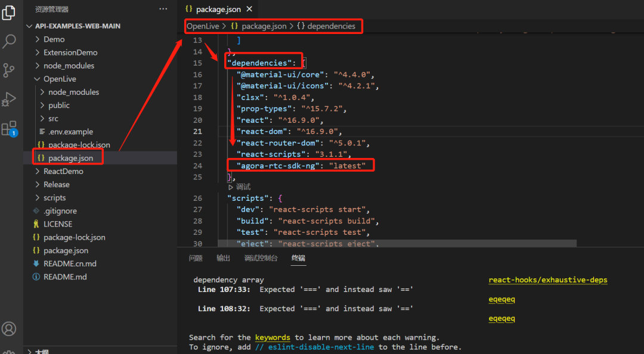Screen dimensions: 644x354
Task: Click the editor horizontal scrollbar
Action: click(397, 244)
